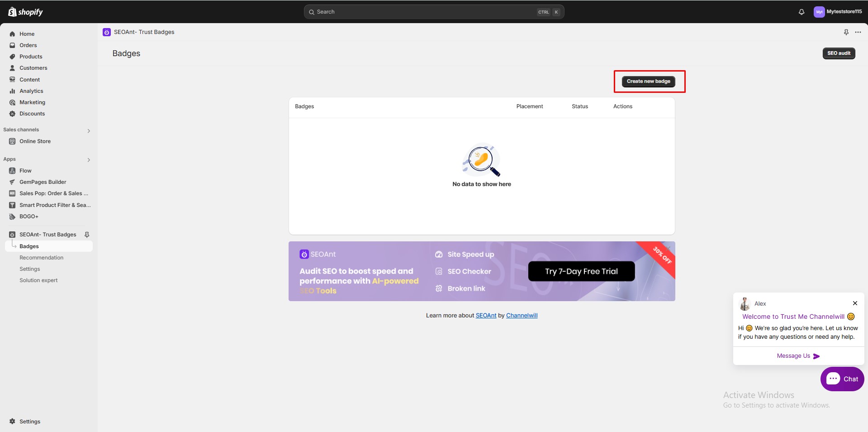The image size is (868, 432).
Task: Open the Chat bubble widget
Action: 842,379
